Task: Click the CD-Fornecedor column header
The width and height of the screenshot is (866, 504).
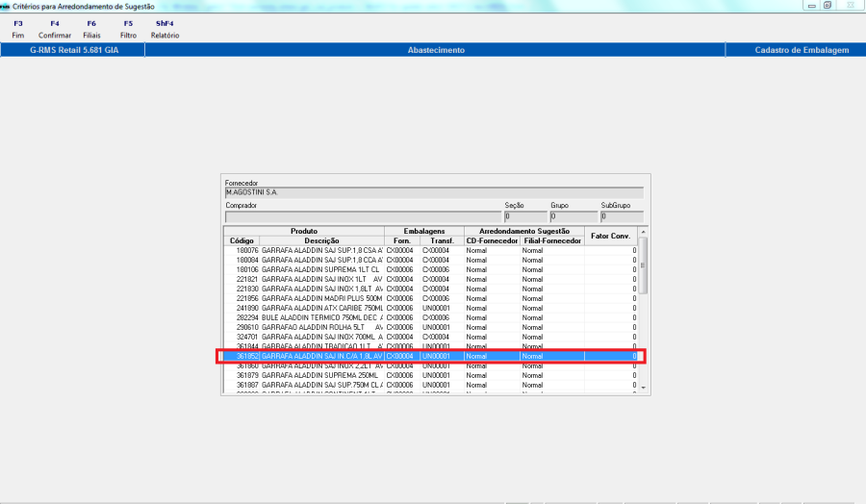Action: coord(492,240)
